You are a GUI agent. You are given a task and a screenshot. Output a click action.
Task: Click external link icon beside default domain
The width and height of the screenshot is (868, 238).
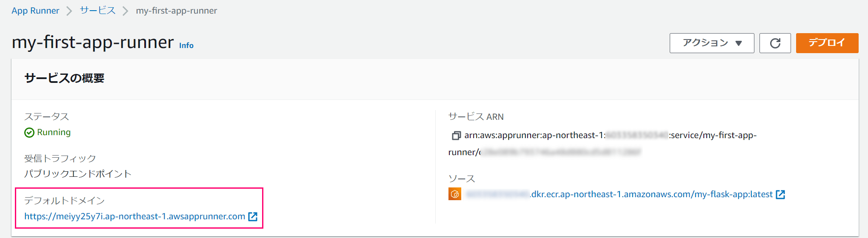[253, 217]
